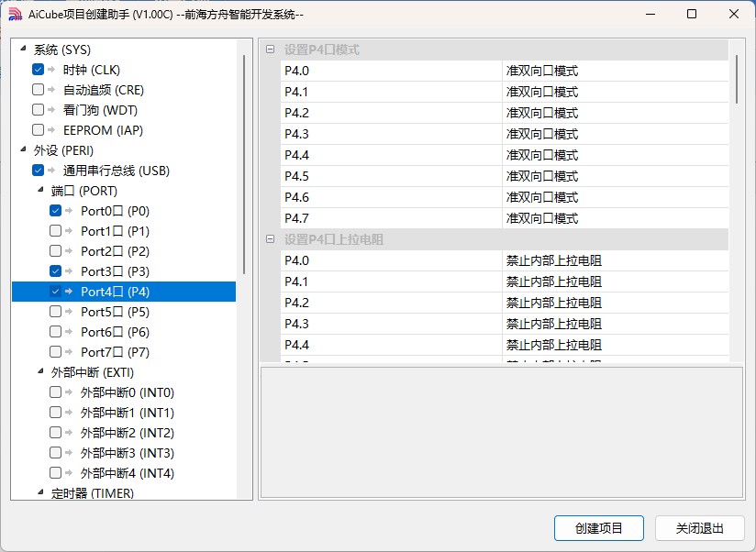The width and height of the screenshot is (756, 552).
Task: Check the Port1口 (P1) checkbox
Action: coord(55,231)
